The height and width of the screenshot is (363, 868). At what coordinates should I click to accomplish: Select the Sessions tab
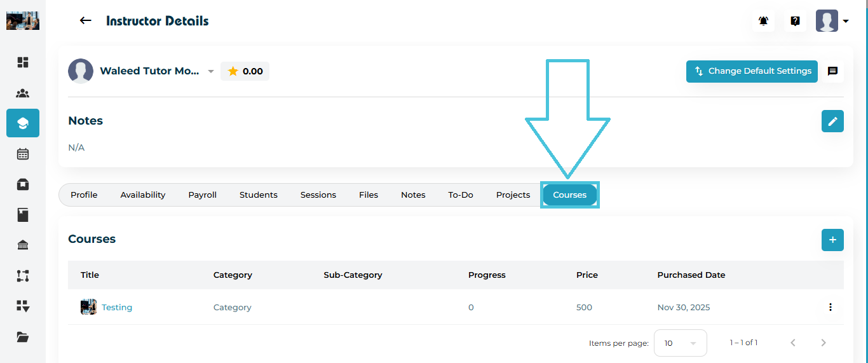point(318,195)
